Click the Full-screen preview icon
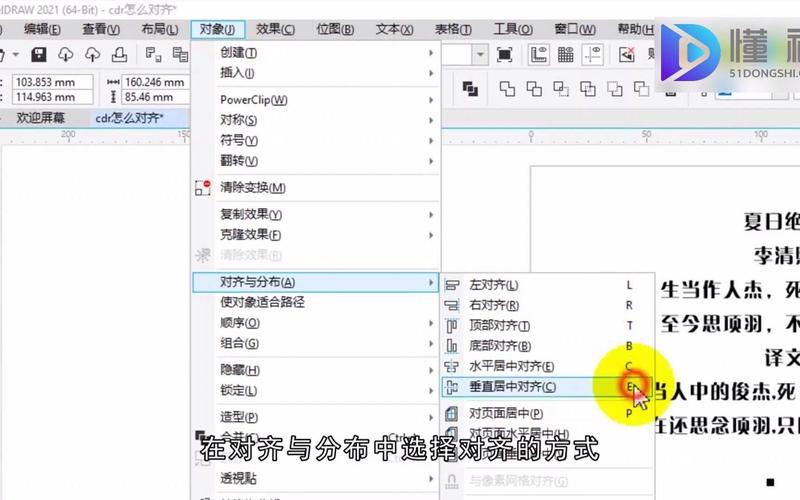Screen dimensions: 800x500 504,55
